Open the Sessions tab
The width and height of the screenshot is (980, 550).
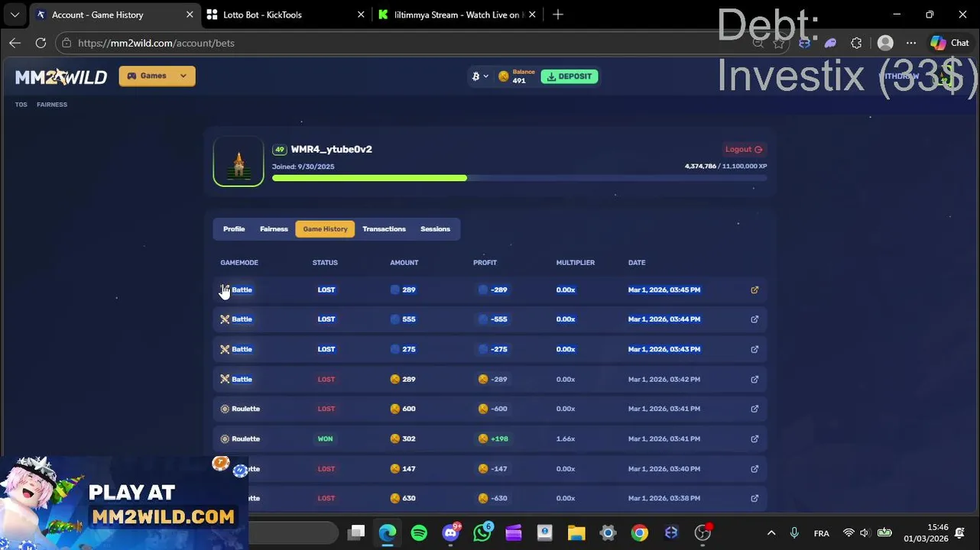(x=435, y=229)
